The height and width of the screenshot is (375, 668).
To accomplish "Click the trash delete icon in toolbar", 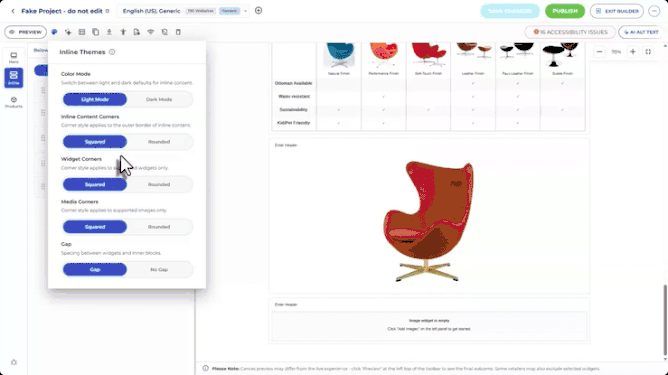I will tap(178, 32).
